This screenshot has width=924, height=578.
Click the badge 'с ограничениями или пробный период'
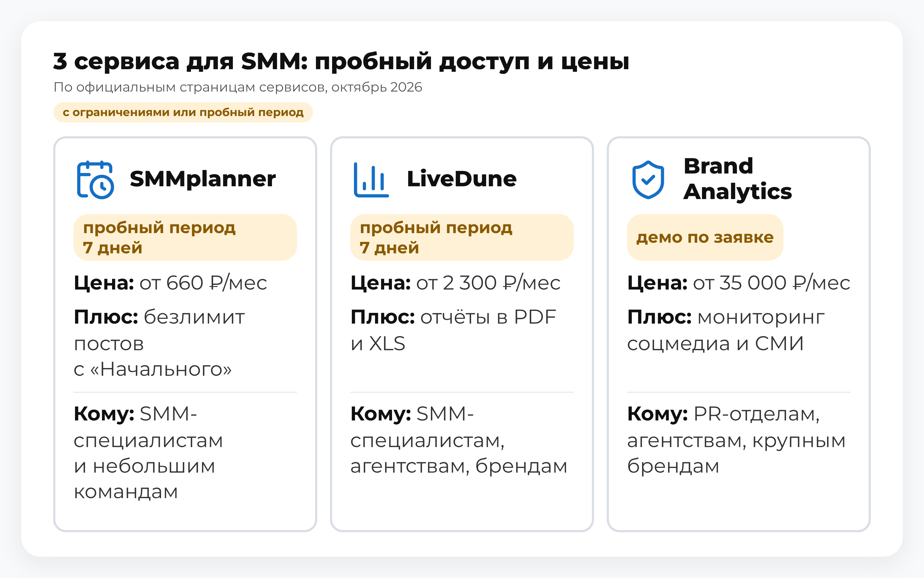tap(183, 112)
